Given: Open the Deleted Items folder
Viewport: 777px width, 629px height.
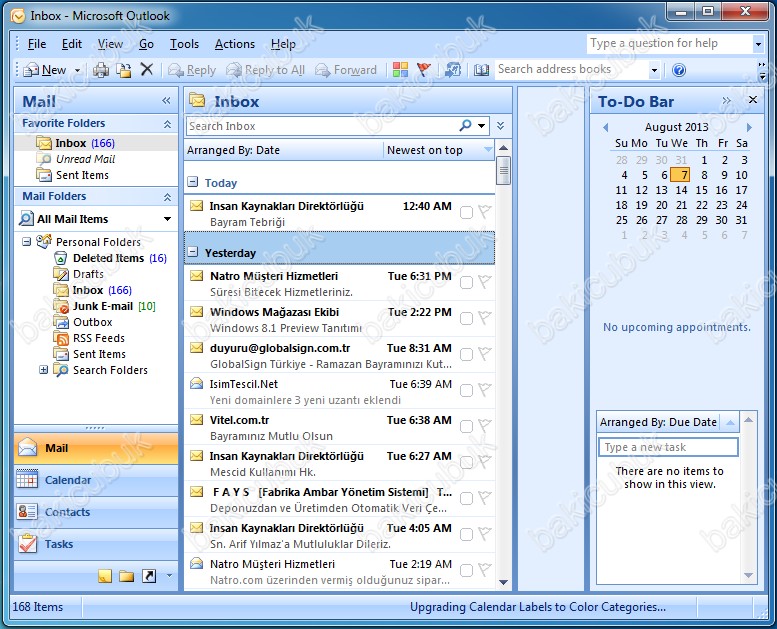Looking at the screenshot, I should 109,258.
